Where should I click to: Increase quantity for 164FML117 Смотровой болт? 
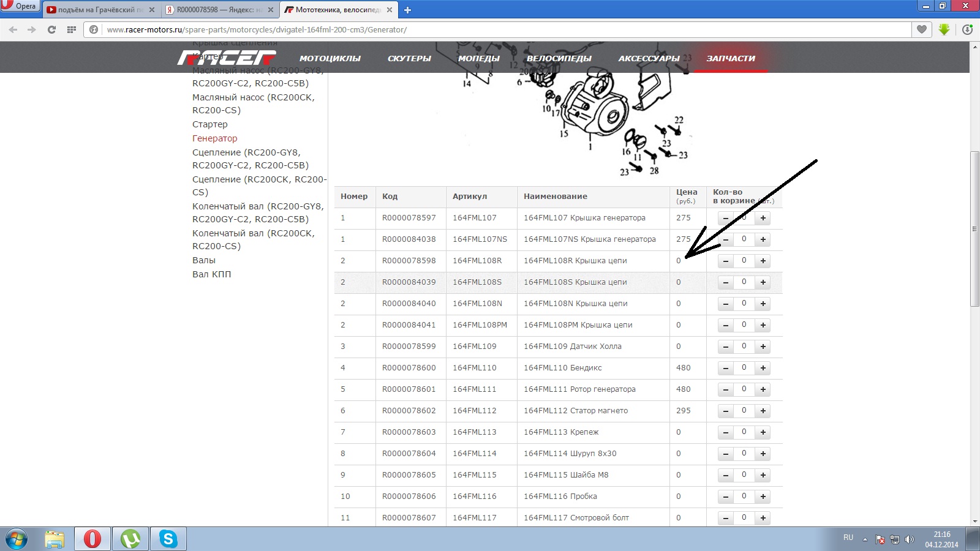pos(763,518)
